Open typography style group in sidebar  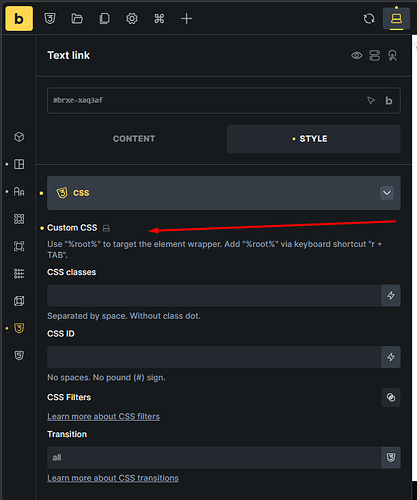click(19, 192)
